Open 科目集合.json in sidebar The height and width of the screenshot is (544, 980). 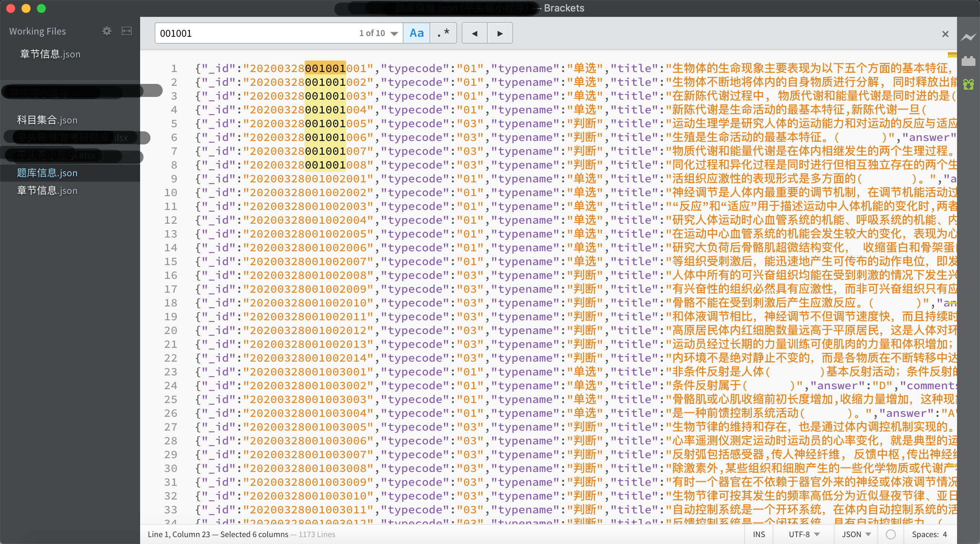pos(47,120)
